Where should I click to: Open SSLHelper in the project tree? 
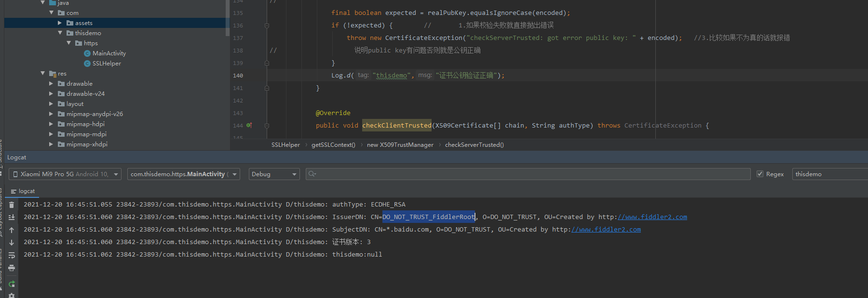click(107, 64)
